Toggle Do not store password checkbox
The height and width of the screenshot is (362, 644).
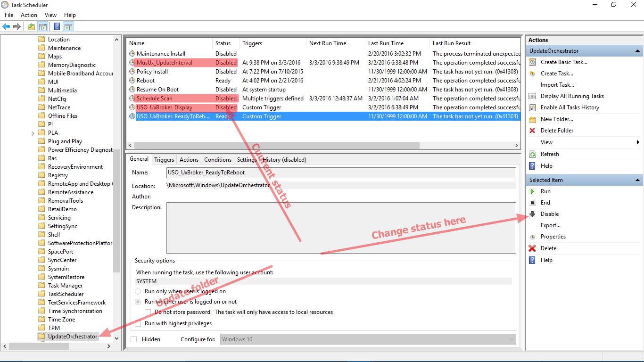[148, 312]
